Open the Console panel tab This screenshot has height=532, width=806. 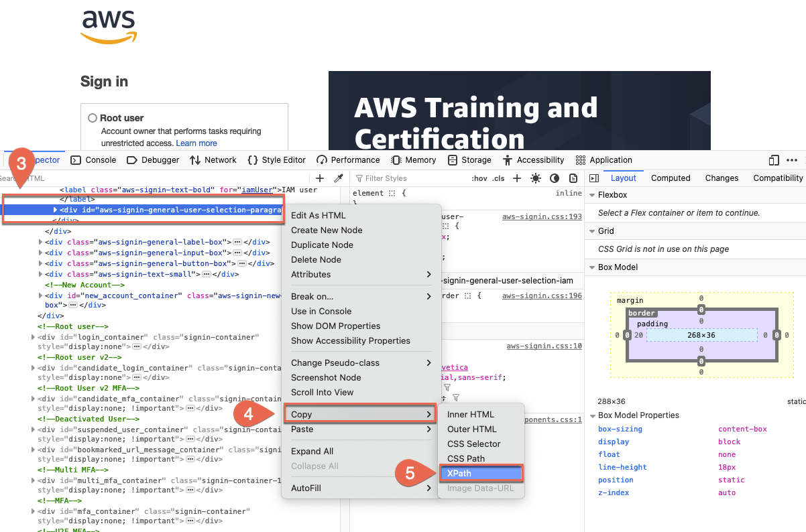click(93, 160)
